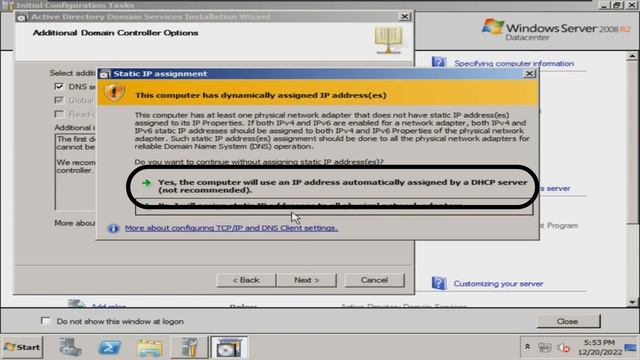Click the Windows Server 2008 R2 logo flag
Image resolution: width=640 pixels, height=360 pixels.
coord(493,27)
